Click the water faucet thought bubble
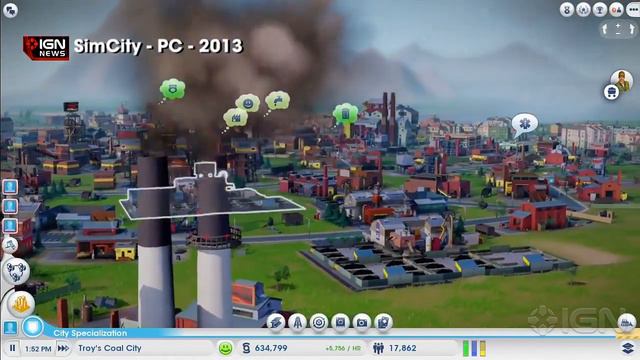 (278, 100)
